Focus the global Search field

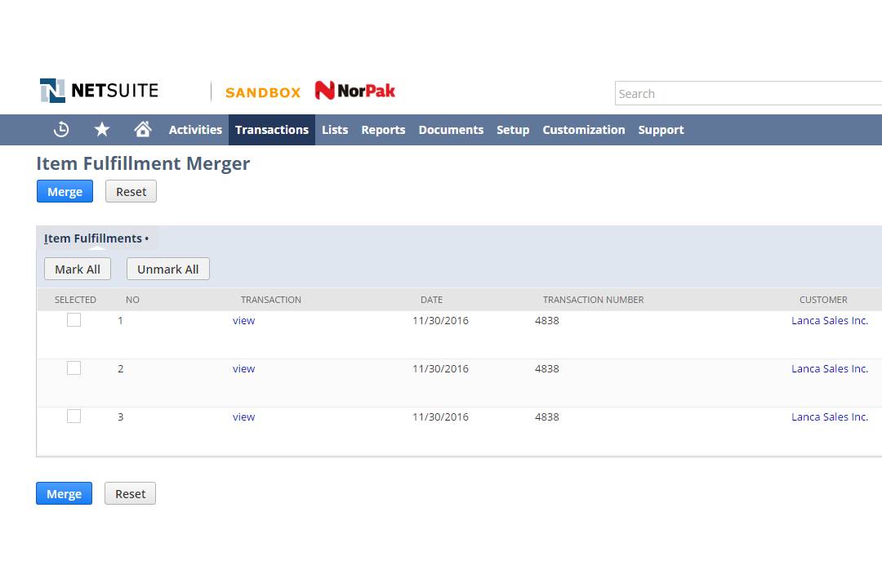pyautogui.click(x=748, y=93)
